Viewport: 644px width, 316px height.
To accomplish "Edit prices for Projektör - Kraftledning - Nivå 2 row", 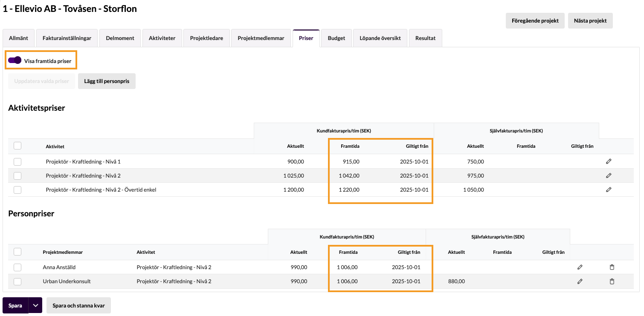I will [609, 175].
